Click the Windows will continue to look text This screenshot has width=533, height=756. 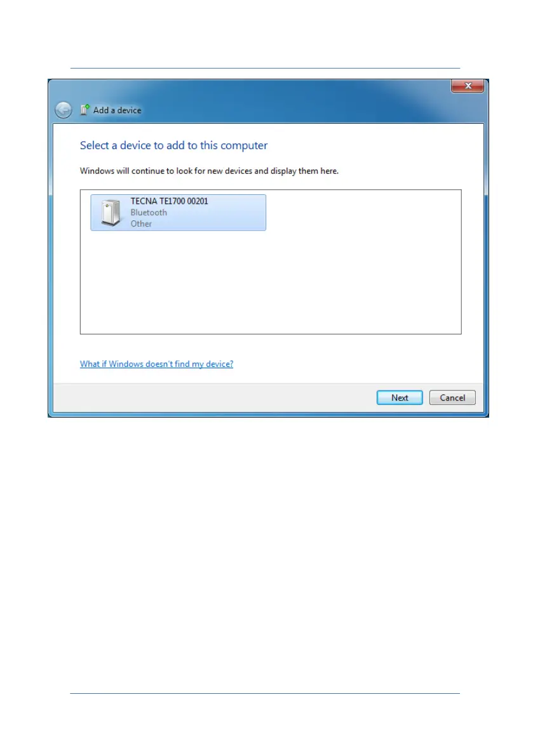click(209, 171)
